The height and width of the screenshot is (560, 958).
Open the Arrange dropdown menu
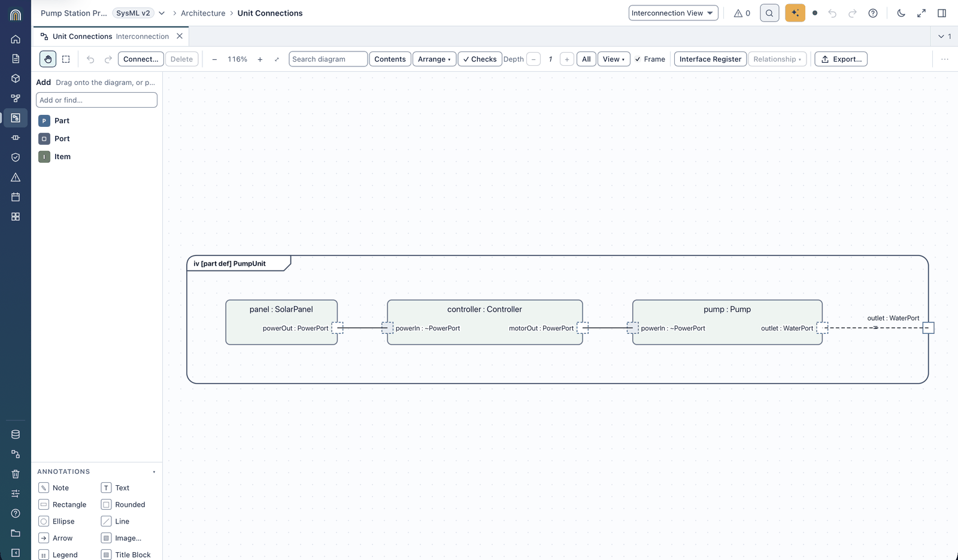click(x=434, y=59)
